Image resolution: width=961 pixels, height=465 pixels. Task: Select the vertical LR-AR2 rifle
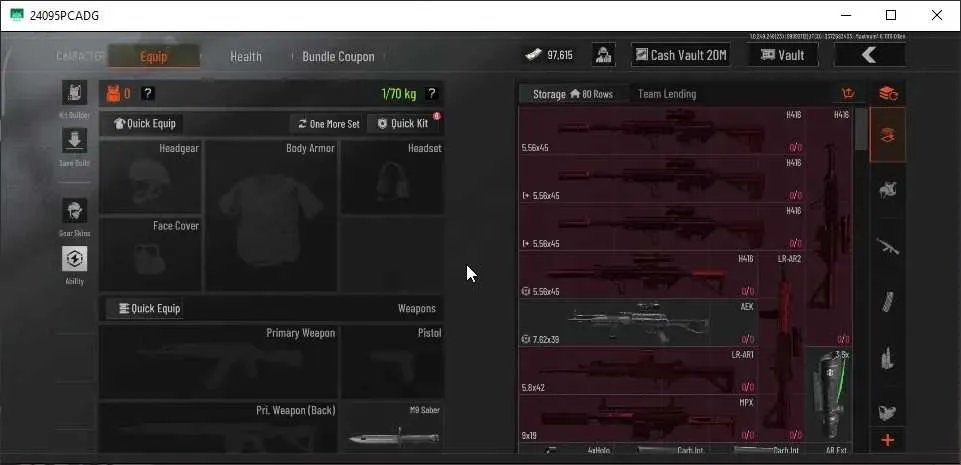pos(781,347)
